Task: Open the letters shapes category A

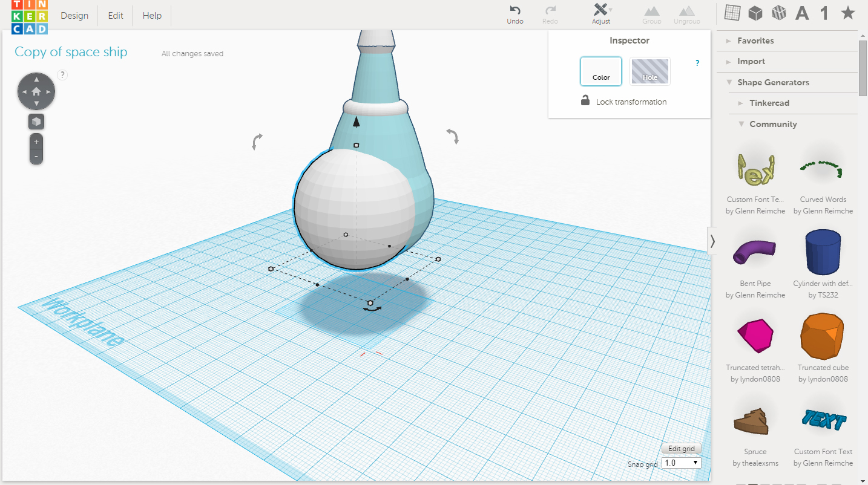Action: [x=802, y=13]
